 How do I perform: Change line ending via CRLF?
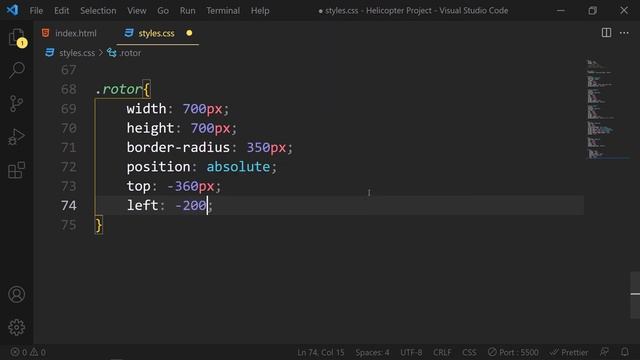tap(442, 352)
